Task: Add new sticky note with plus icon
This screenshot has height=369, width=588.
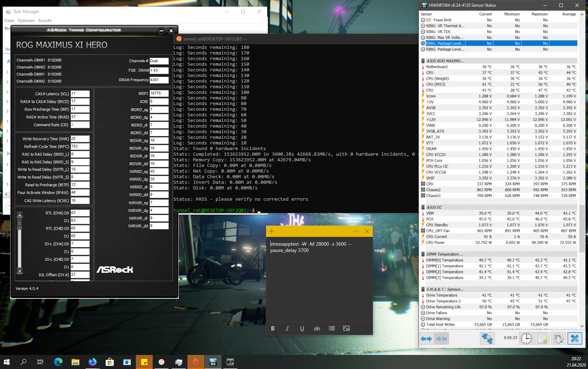Action: [272, 231]
